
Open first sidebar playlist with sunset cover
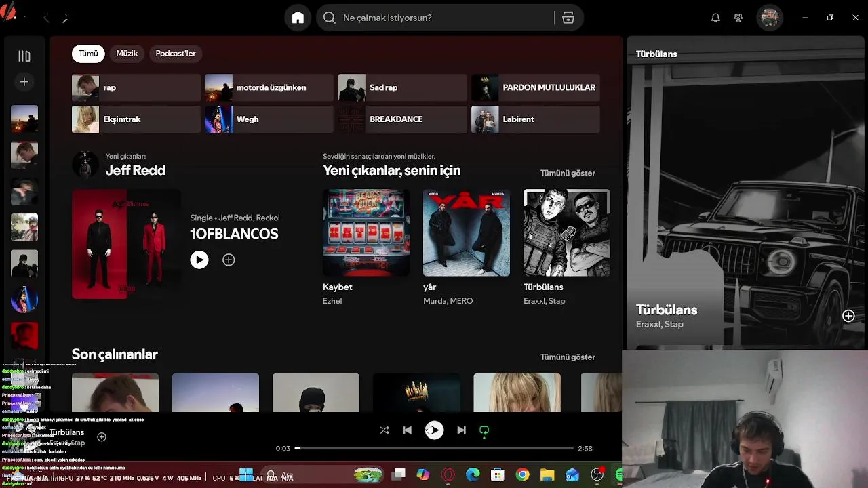24,119
